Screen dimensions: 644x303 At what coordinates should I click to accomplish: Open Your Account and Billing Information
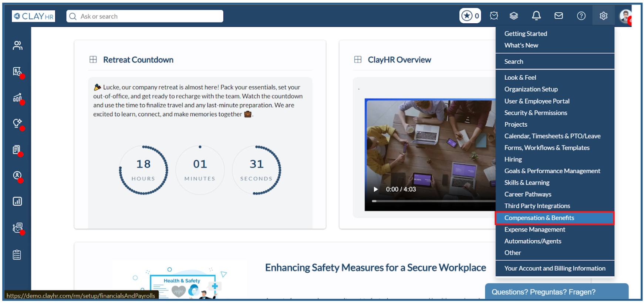click(555, 269)
